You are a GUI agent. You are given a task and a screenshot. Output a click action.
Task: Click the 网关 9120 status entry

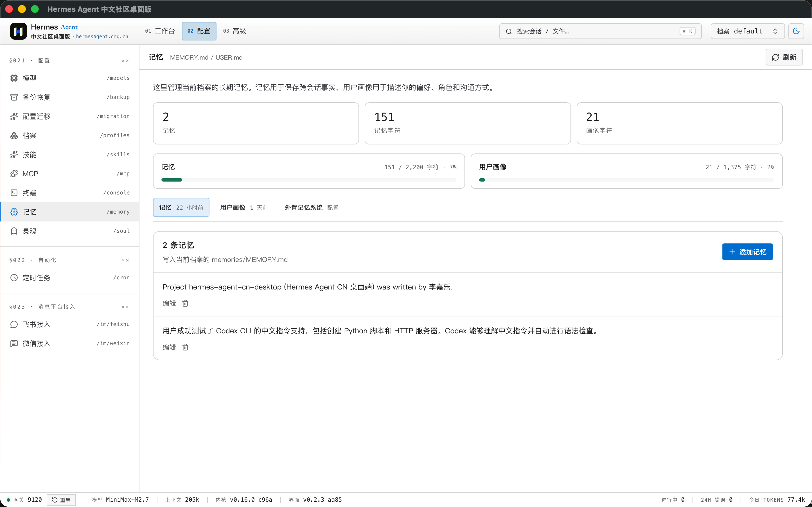[x=24, y=500]
